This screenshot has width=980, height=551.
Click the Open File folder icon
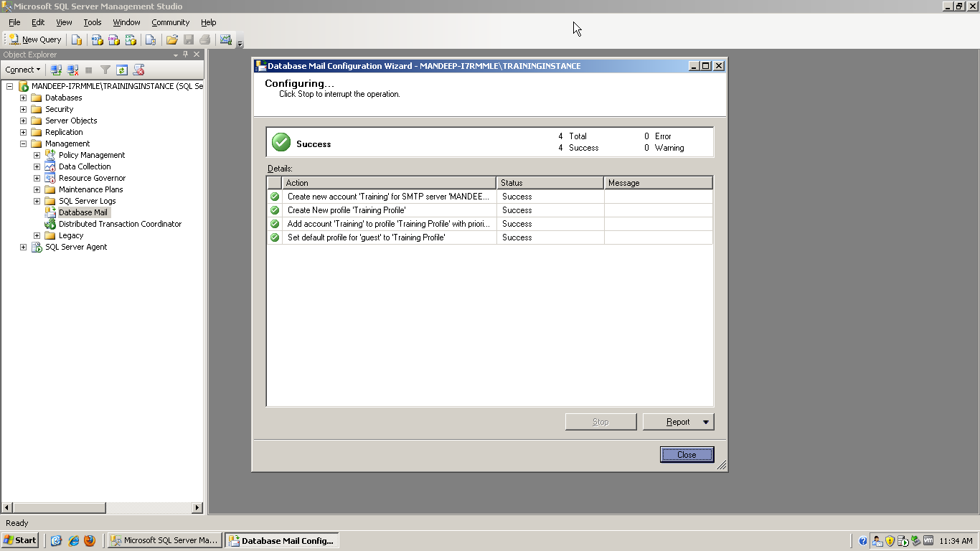pos(172,39)
